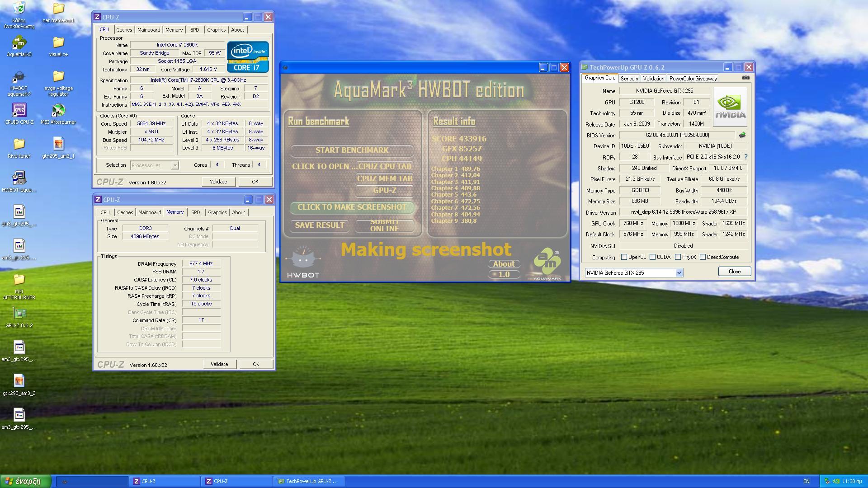Click the GPU-Z screenshot camera icon

745,78
